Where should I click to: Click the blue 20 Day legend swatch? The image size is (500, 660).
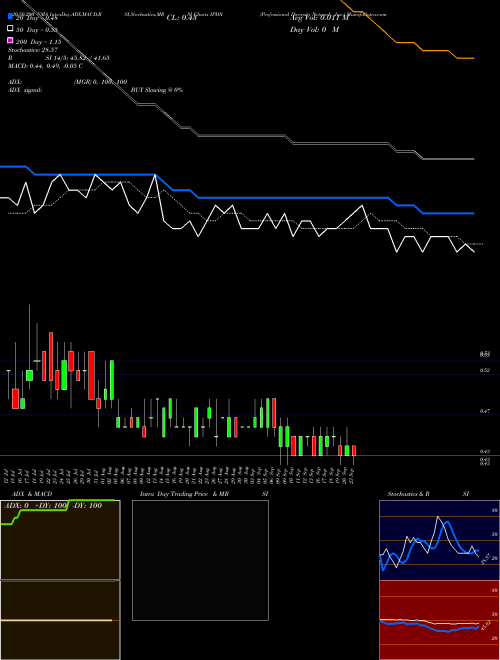pos(10,17)
